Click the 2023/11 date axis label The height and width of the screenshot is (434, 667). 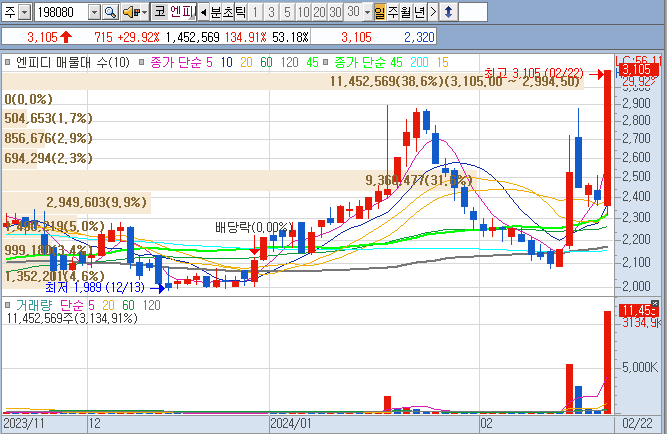pos(24,423)
